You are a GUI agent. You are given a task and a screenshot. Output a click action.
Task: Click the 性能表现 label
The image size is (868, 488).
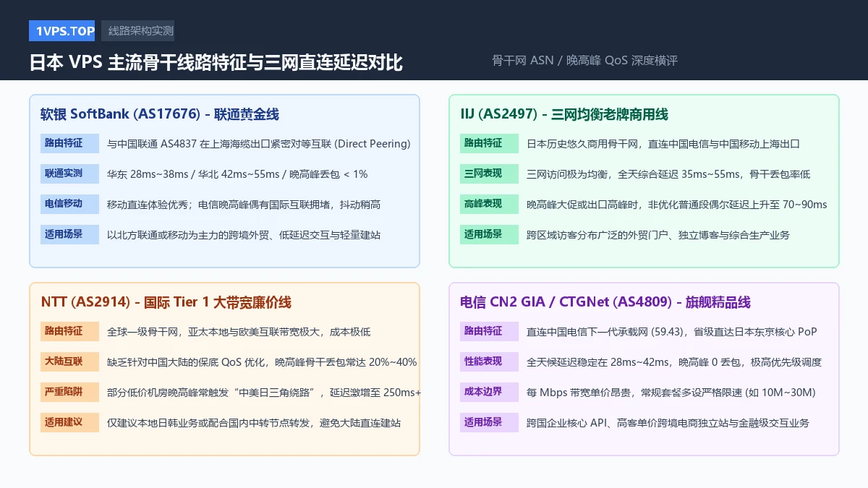tap(490, 361)
